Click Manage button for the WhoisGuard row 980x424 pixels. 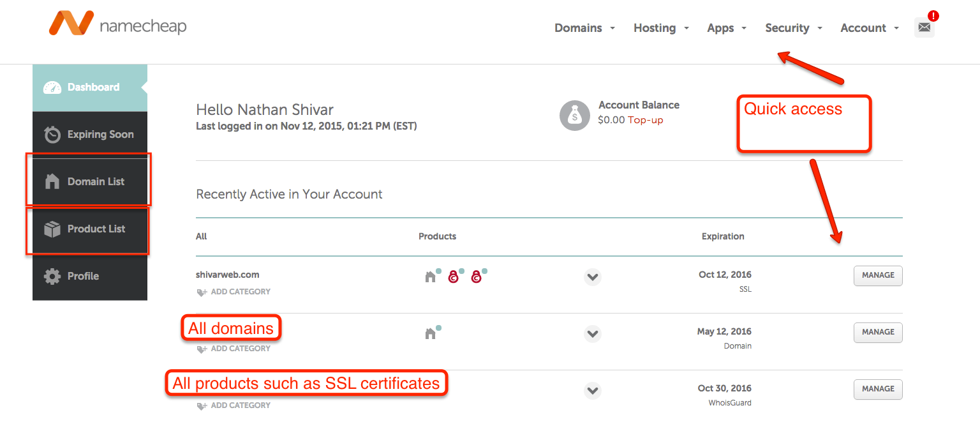[878, 389]
